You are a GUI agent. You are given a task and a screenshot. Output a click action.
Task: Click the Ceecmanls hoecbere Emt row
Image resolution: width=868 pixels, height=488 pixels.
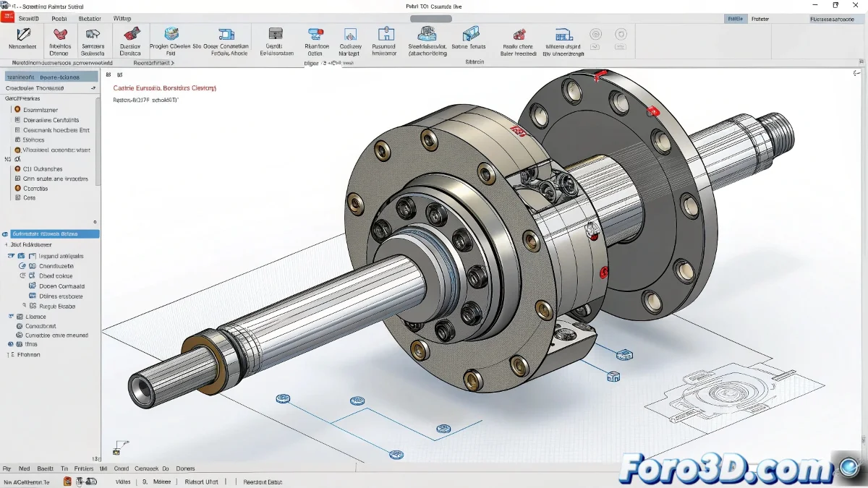click(56, 130)
